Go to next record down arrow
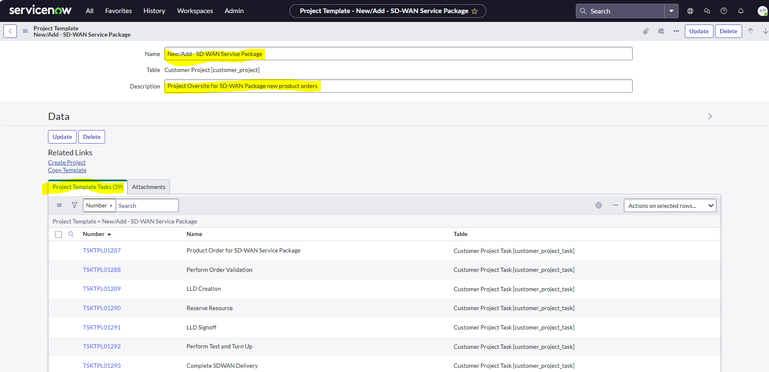Image resolution: width=769 pixels, height=372 pixels. (765, 31)
